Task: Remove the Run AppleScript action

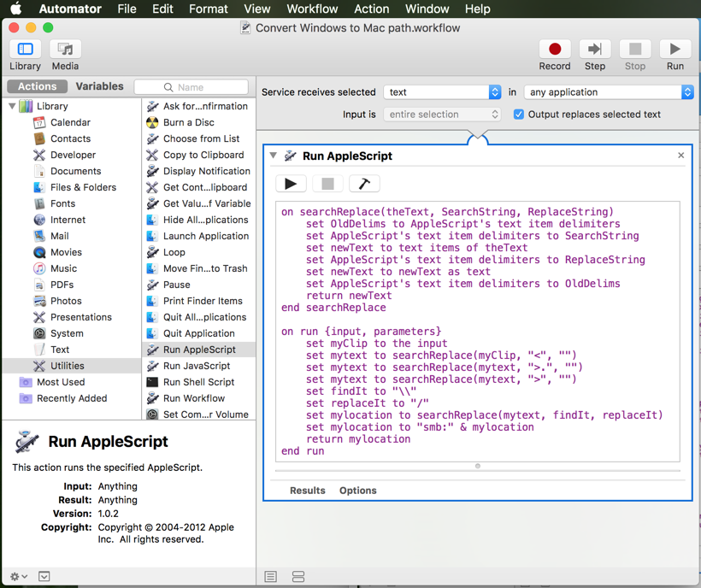Action: click(680, 156)
